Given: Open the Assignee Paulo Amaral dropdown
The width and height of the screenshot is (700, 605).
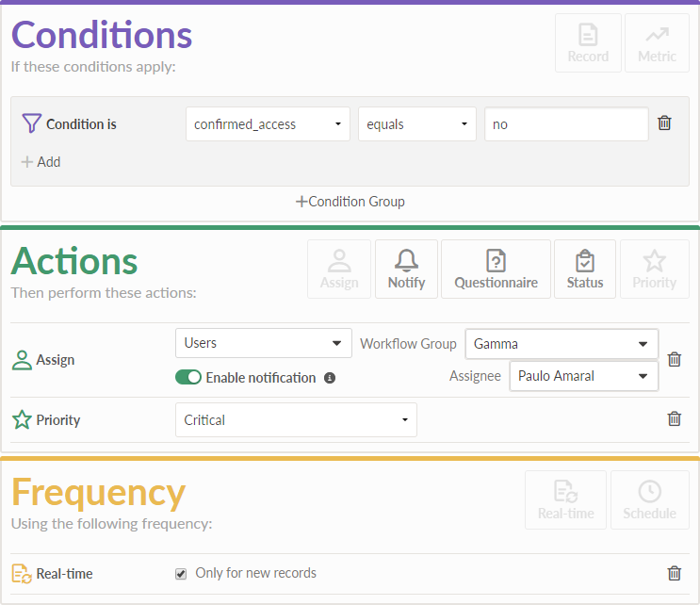Looking at the screenshot, I should coord(583,376).
